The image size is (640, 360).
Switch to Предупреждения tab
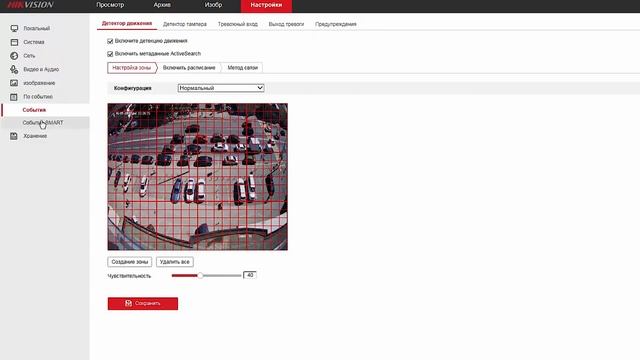(x=336, y=24)
